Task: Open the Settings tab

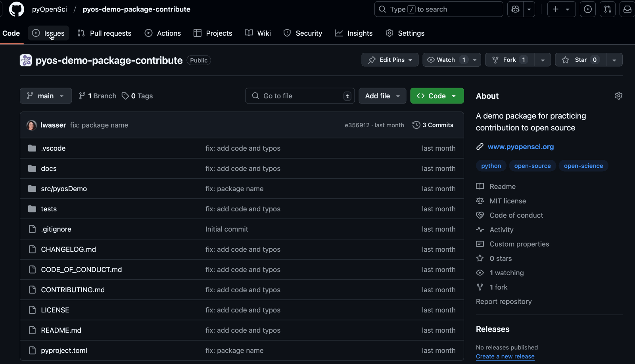Action: [405, 33]
